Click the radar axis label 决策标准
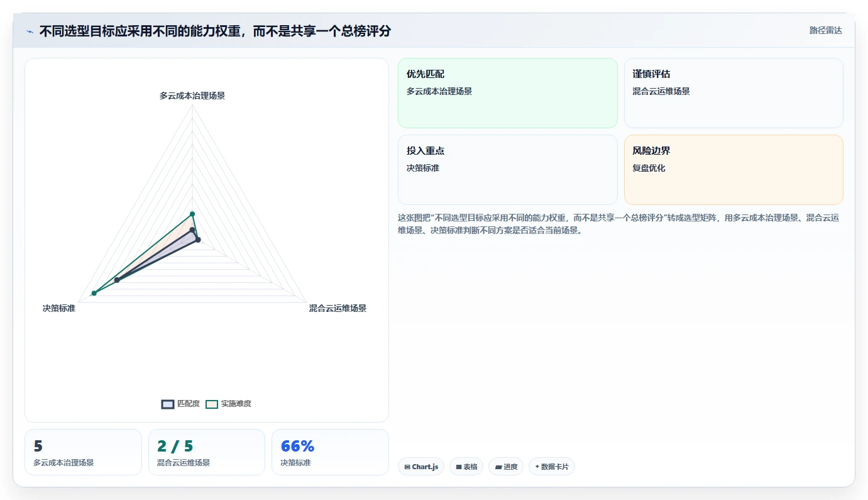The image size is (868, 500). [x=59, y=308]
